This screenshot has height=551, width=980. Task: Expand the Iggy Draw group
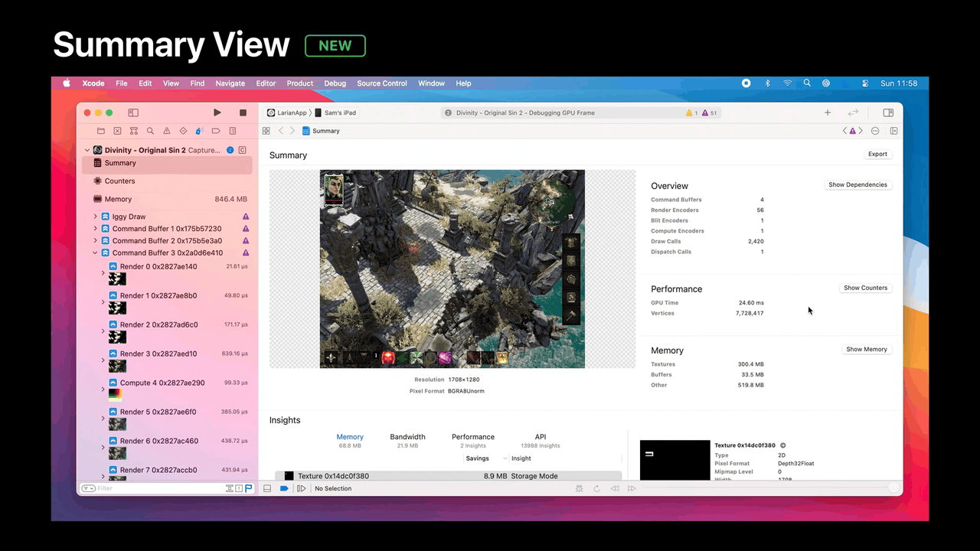[96, 217]
